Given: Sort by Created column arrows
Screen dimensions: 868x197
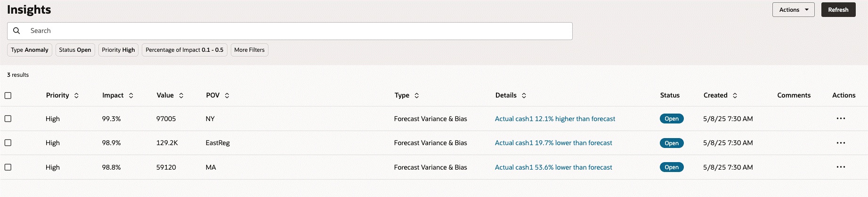Looking at the screenshot, I should tap(735, 96).
